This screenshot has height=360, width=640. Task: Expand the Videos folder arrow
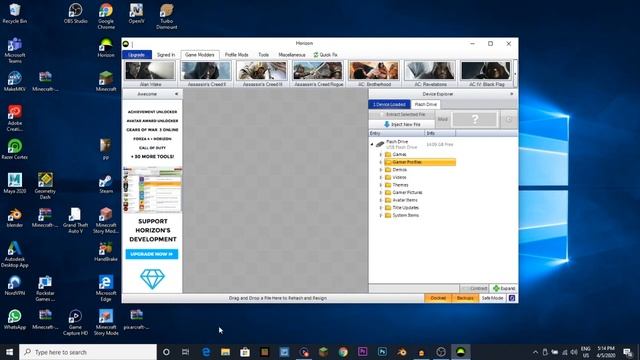pos(381,178)
